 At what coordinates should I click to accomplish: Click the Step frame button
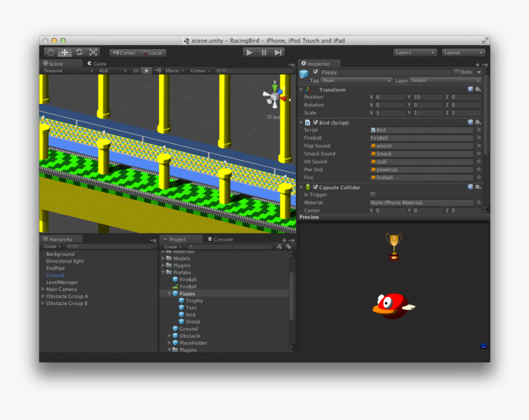(278, 53)
